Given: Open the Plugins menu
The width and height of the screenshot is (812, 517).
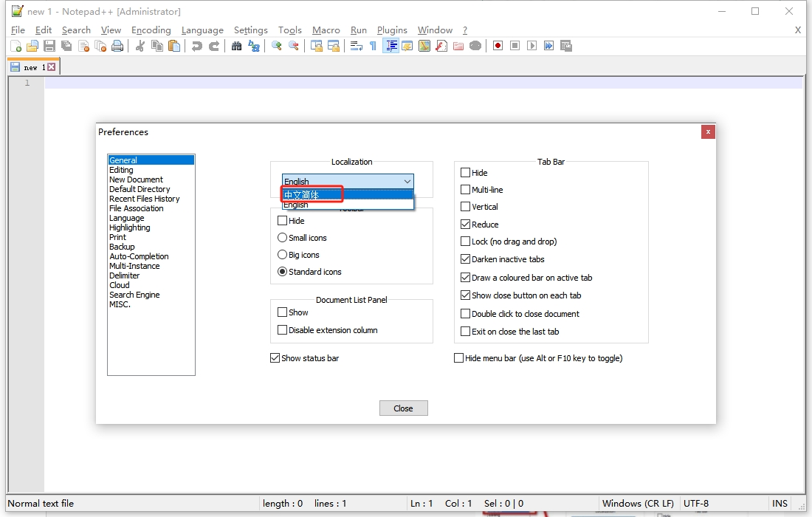Looking at the screenshot, I should [x=392, y=30].
